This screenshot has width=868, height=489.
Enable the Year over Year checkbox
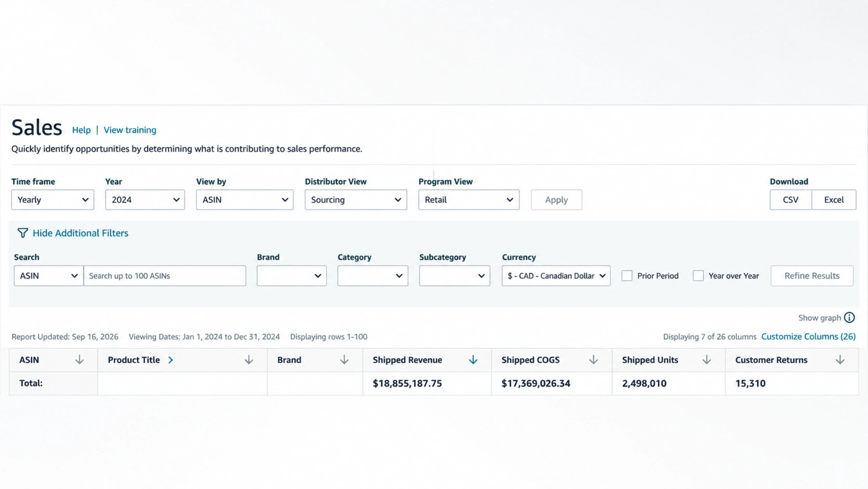tap(698, 275)
